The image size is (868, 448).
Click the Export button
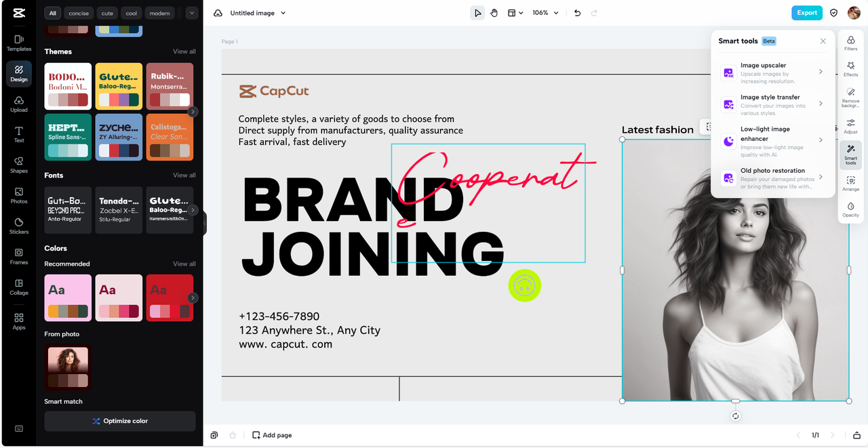[x=807, y=13]
